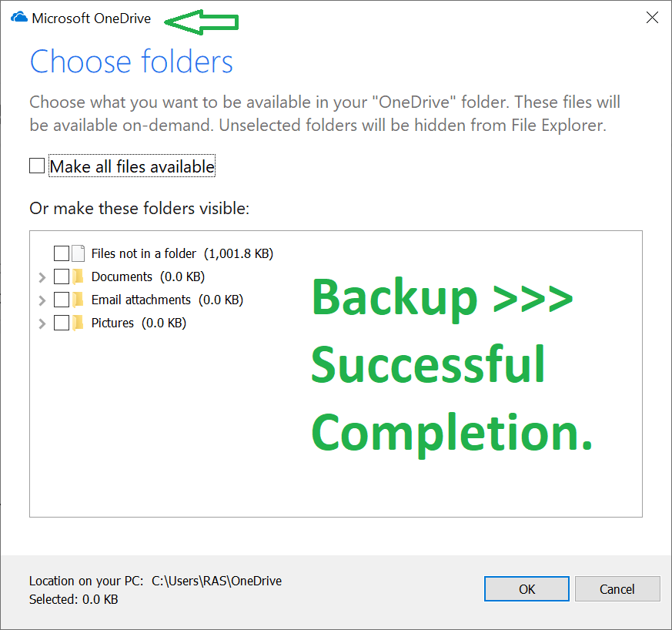Click the OneDrive cloud icon in title bar

click(x=18, y=18)
